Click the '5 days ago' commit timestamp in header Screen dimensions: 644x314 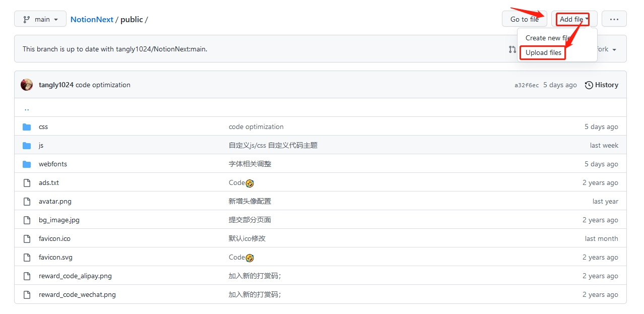(560, 85)
